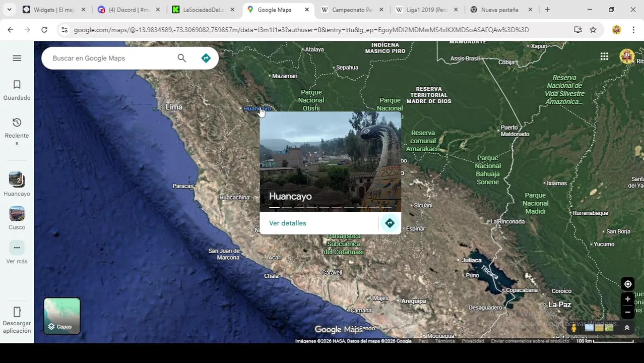The width and height of the screenshot is (644, 363).
Task: Open the recent Huancayo sidebar shortcut
Action: (17, 184)
